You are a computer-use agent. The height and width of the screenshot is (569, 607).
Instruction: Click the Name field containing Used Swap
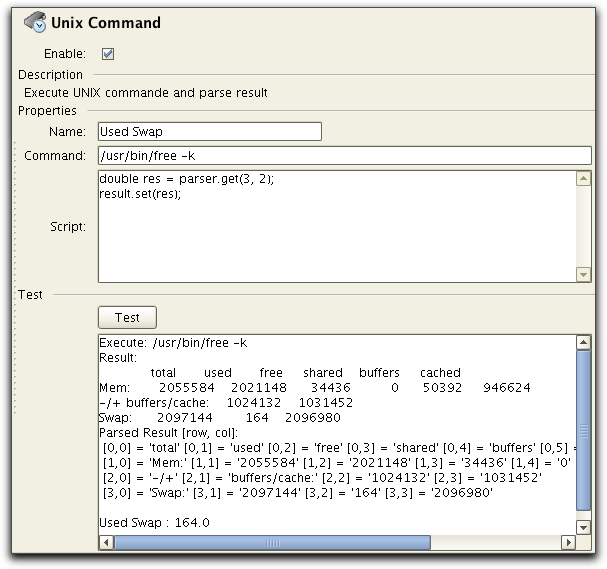209,132
